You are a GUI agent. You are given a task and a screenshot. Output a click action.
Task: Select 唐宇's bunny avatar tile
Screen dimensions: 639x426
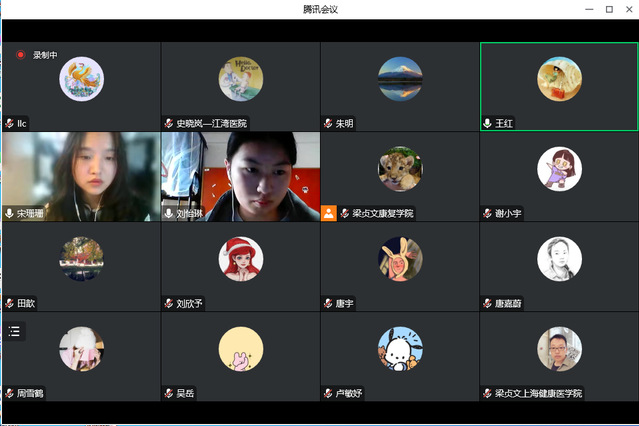[400, 259]
